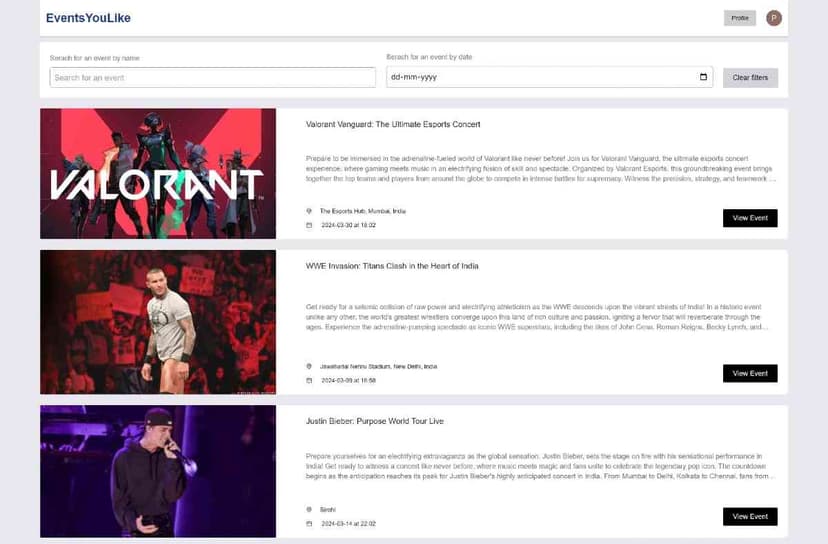Open the Profile button in header
Viewport: 828px width, 544px height.
point(739,18)
